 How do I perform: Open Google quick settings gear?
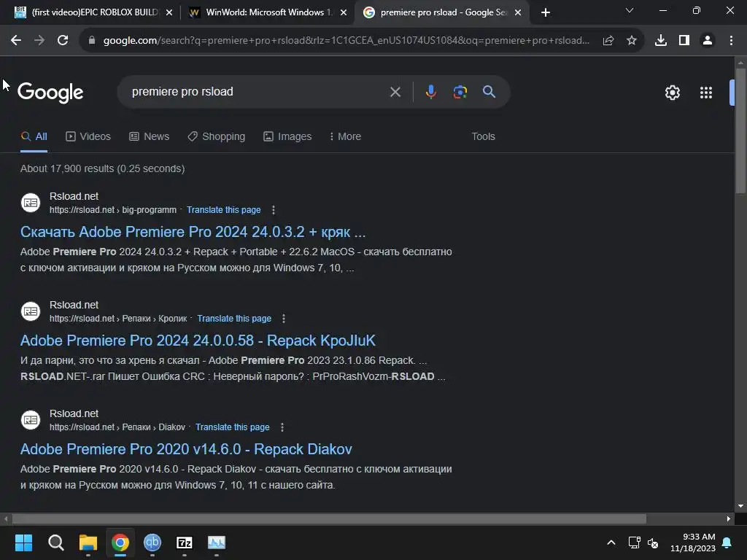(672, 93)
